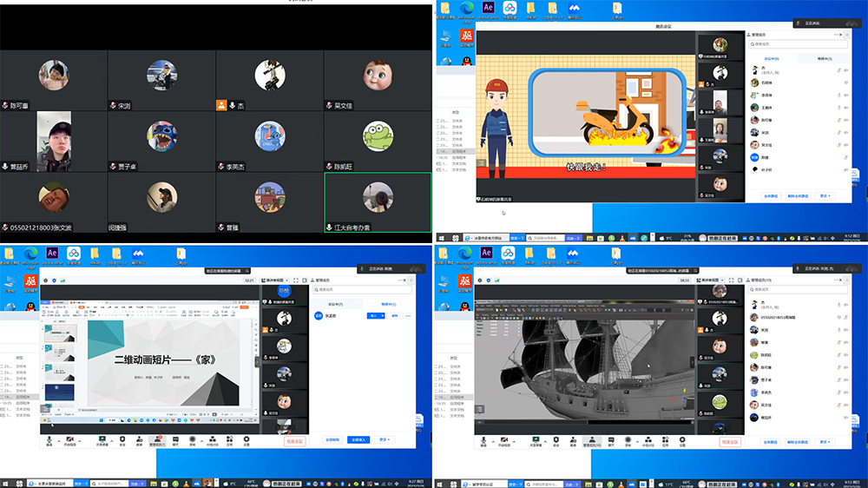
Task: Mute microphone in the PPT-slide meeting toolbar
Action: point(49,440)
